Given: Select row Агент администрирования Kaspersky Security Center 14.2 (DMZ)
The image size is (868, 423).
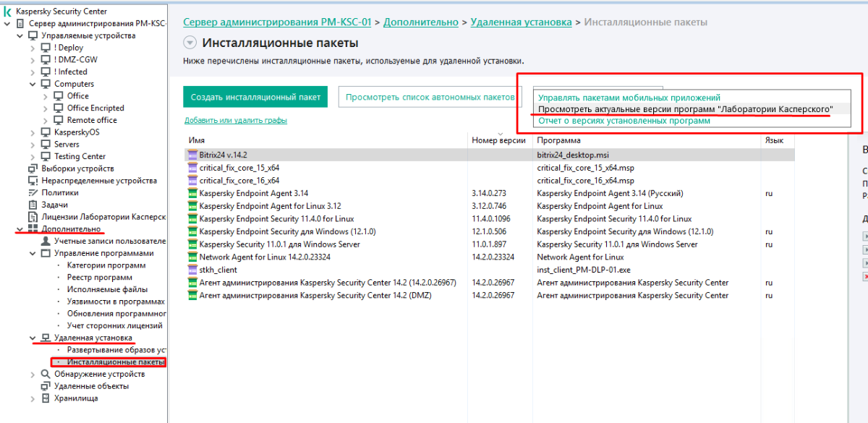Looking at the screenshot, I should pyautogui.click(x=490, y=295).
